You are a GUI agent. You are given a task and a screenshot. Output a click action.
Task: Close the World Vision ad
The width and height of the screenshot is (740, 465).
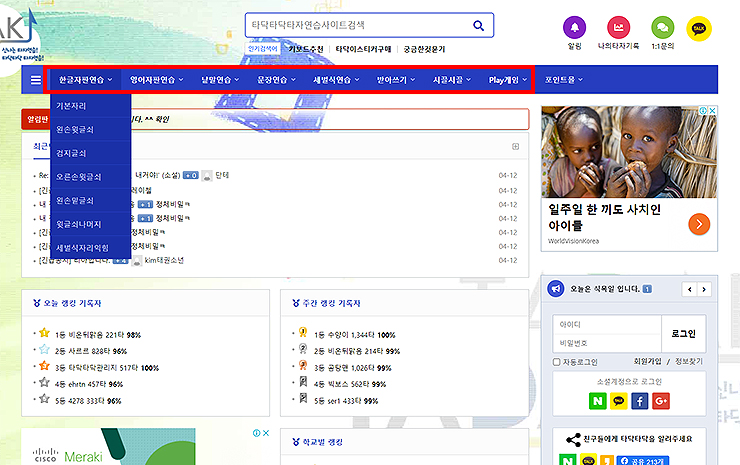[x=712, y=110]
